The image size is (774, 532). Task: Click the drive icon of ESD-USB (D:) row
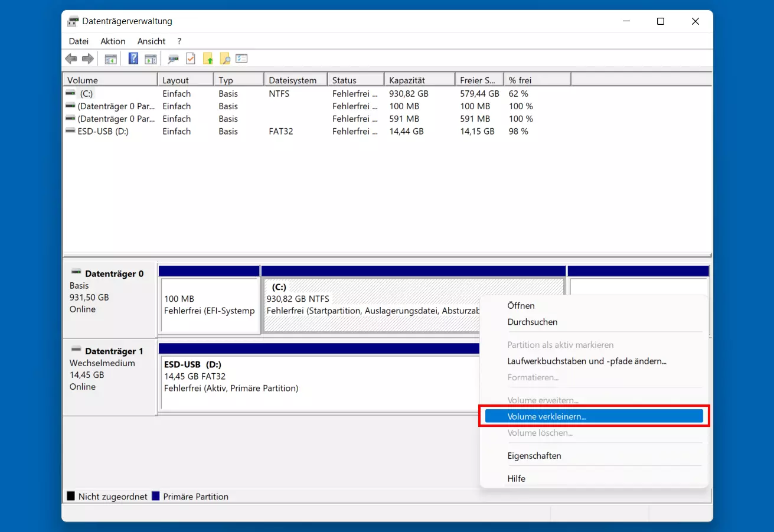click(x=71, y=131)
